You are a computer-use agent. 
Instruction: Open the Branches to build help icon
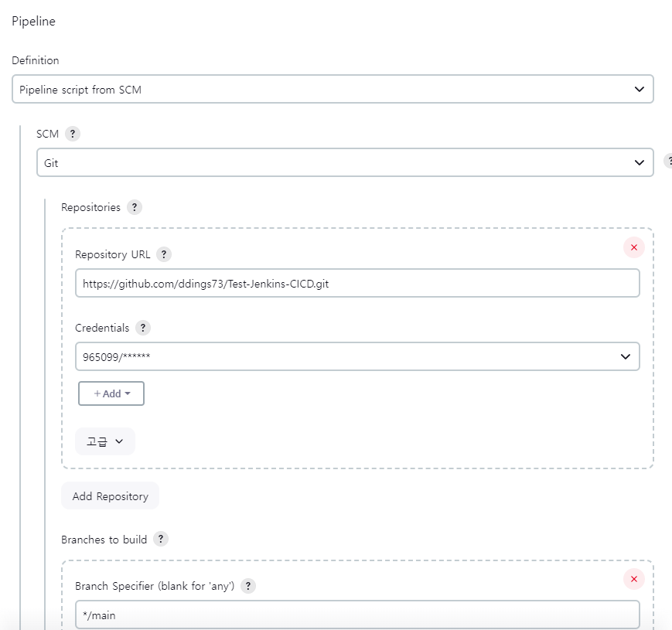pos(160,539)
